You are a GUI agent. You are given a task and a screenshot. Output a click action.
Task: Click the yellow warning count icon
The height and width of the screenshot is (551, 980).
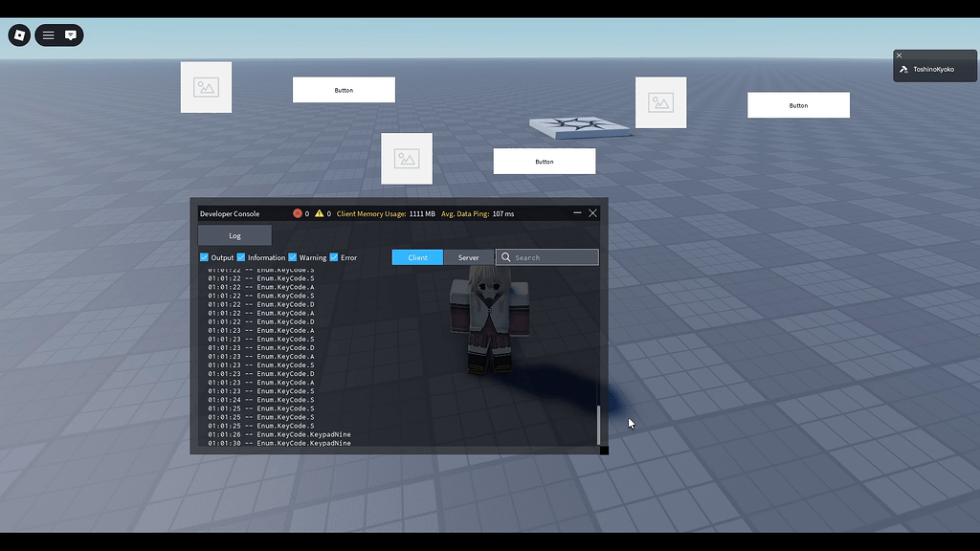click(x=320, y=213)
